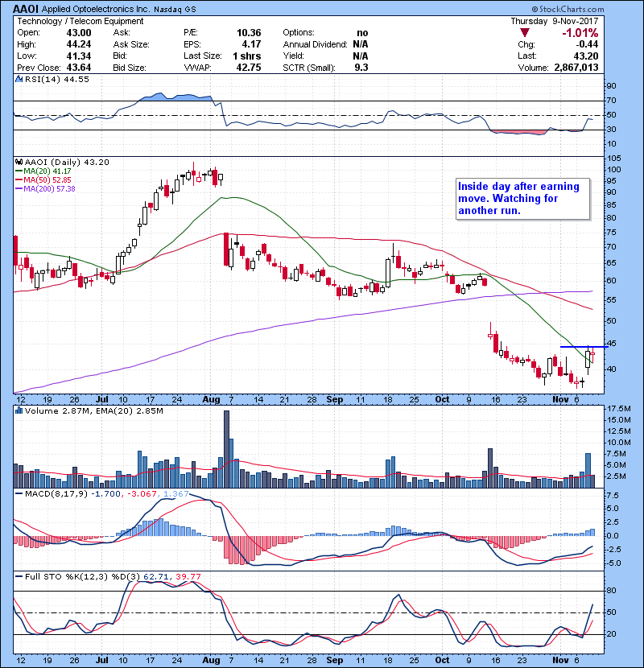Image resolution: width=644 pixels, height=668 pixels.
Task: Click the 17.5M volume scale label
Action: (619, 409)
